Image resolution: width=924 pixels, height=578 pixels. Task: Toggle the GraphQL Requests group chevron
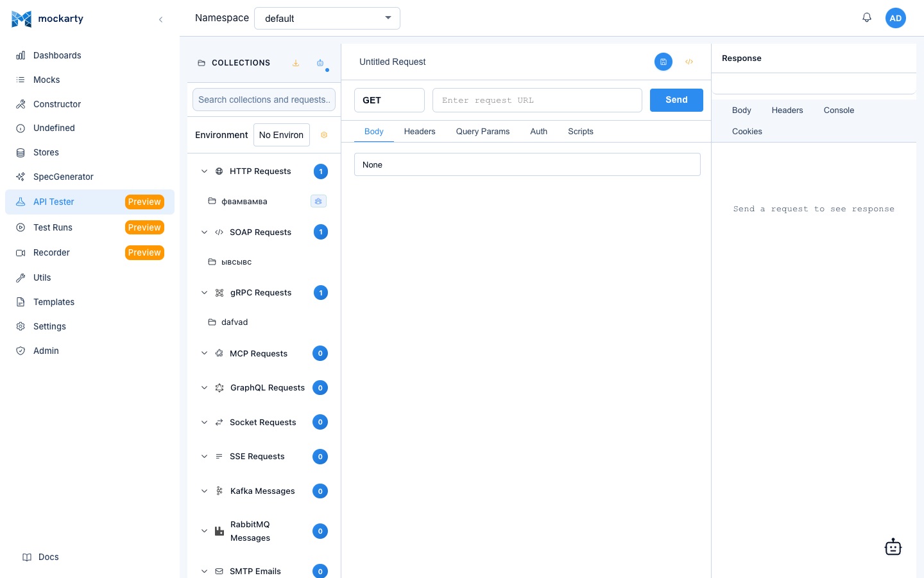pos(204,388)
